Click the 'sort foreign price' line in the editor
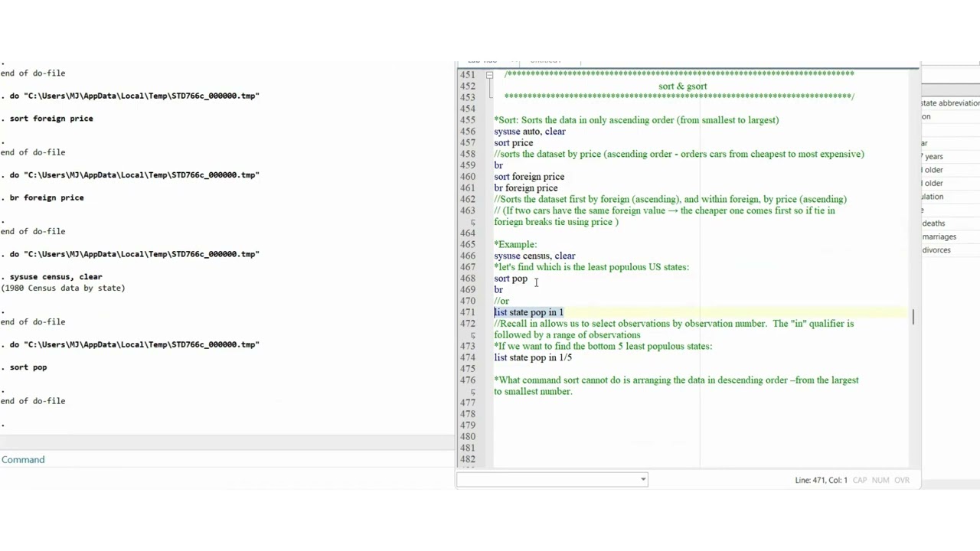The image size is (980, 551). click(x=529, y=177)
